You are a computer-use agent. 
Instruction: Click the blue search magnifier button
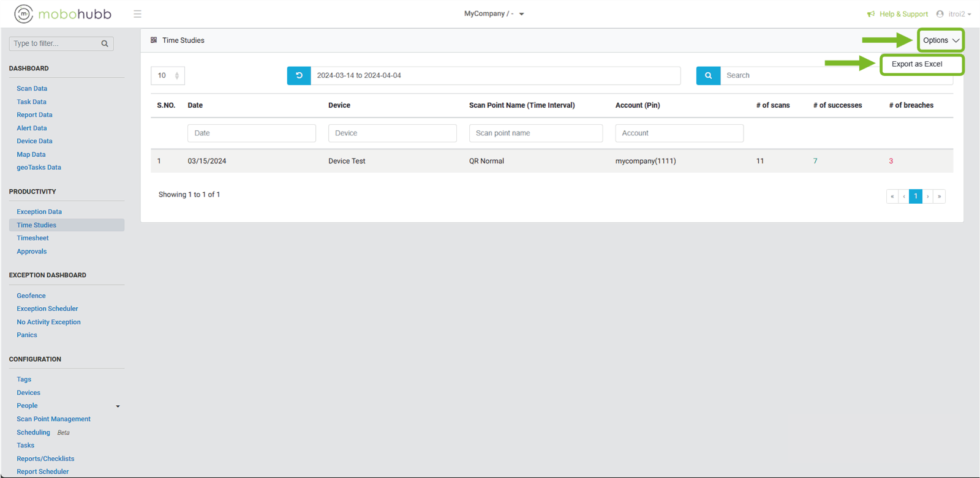click(x=708, y=75)
